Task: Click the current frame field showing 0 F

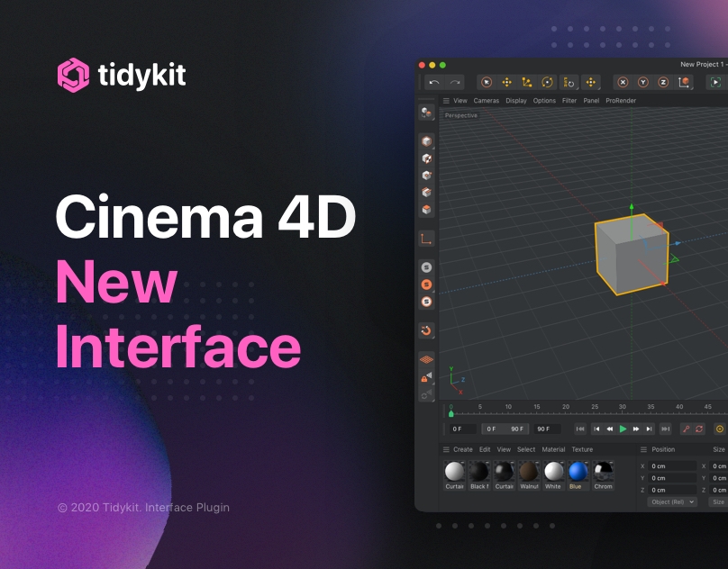Action: point(462,429)
